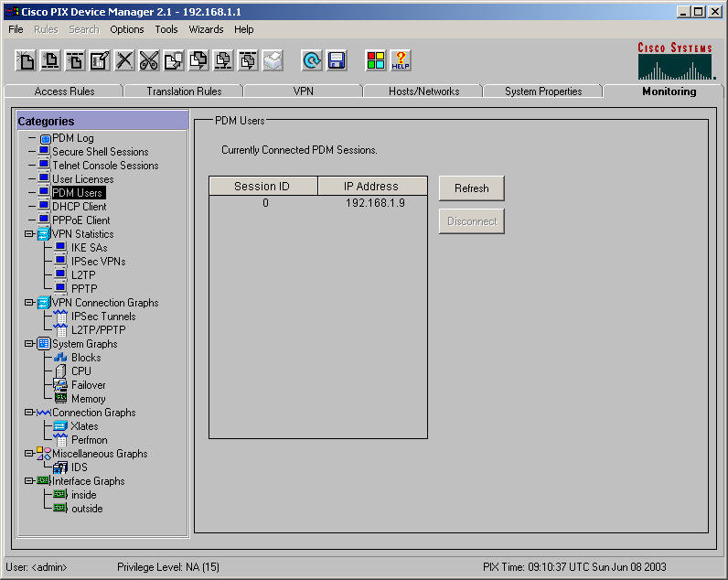The image size is (728, 580).
Task: Click the Paste Rule After icon
Action: coord(249,60)
